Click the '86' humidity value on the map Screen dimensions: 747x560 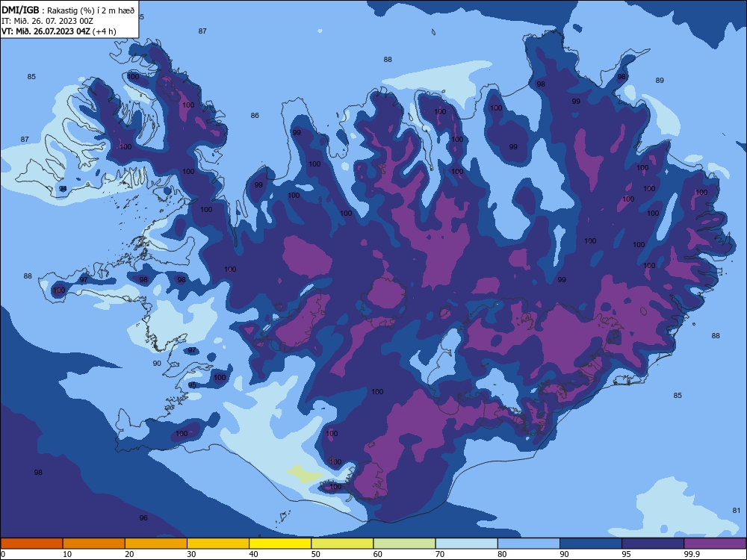click(255, 116)
